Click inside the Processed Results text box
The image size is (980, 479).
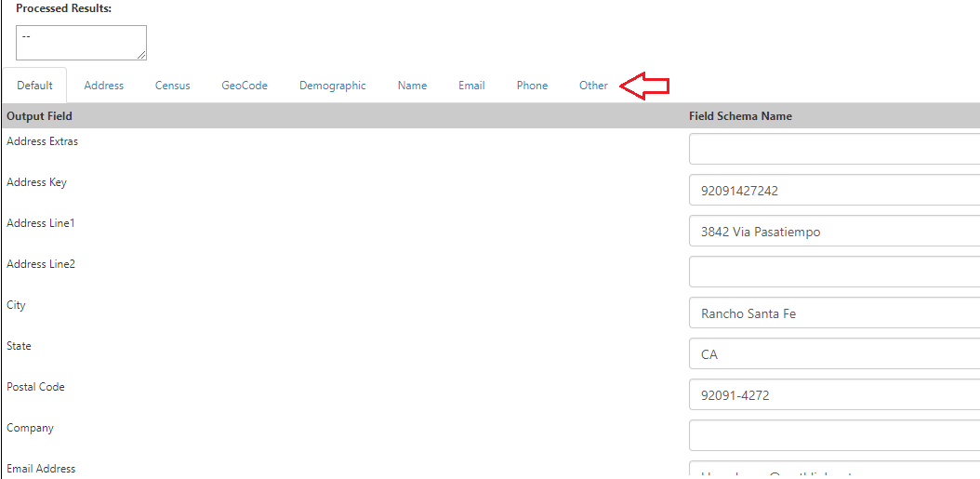tap(80, 43)
